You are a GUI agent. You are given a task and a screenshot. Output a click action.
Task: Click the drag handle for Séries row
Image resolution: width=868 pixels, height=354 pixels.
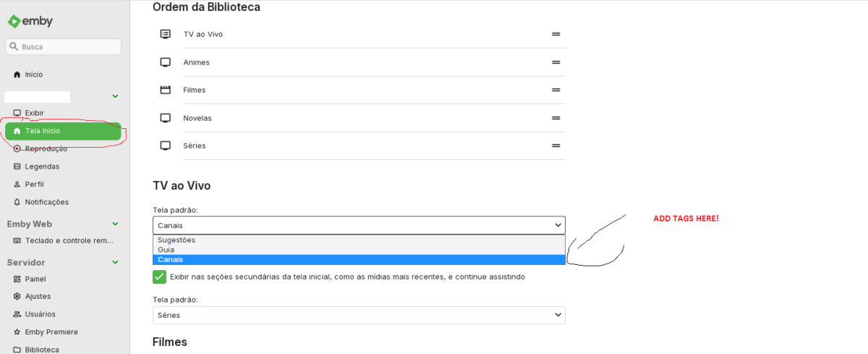pyautogui.click(x=556, y=146)
